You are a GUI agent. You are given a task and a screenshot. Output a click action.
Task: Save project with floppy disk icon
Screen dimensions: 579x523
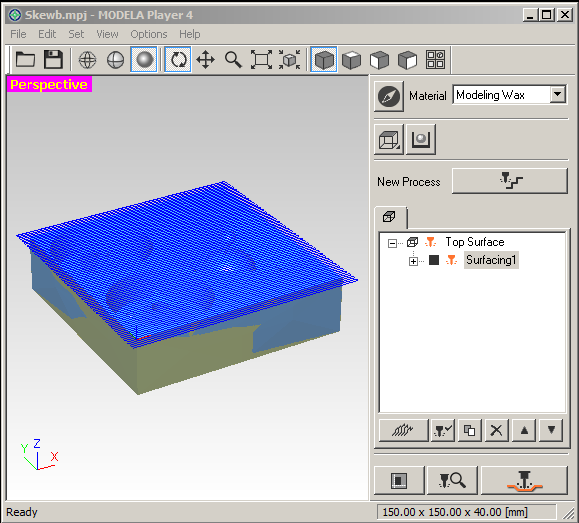coord(53,59)
